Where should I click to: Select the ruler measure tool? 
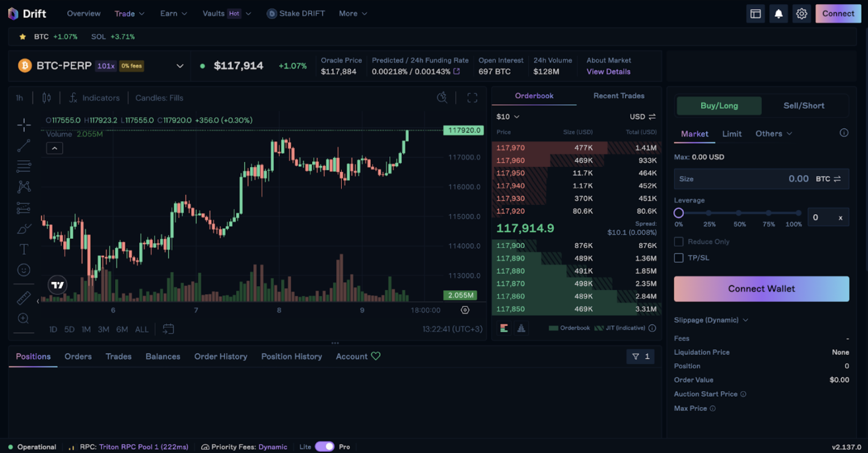point(24,298)
